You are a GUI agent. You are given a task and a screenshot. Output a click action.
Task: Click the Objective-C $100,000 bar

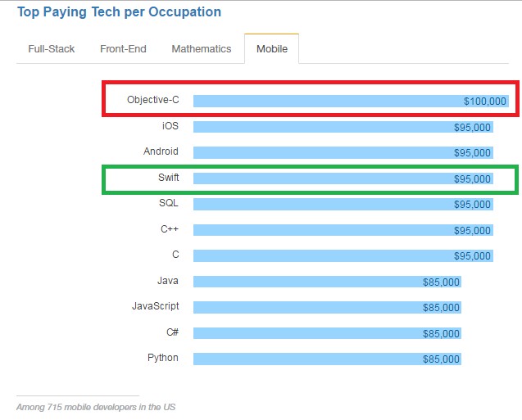(351, 102)
